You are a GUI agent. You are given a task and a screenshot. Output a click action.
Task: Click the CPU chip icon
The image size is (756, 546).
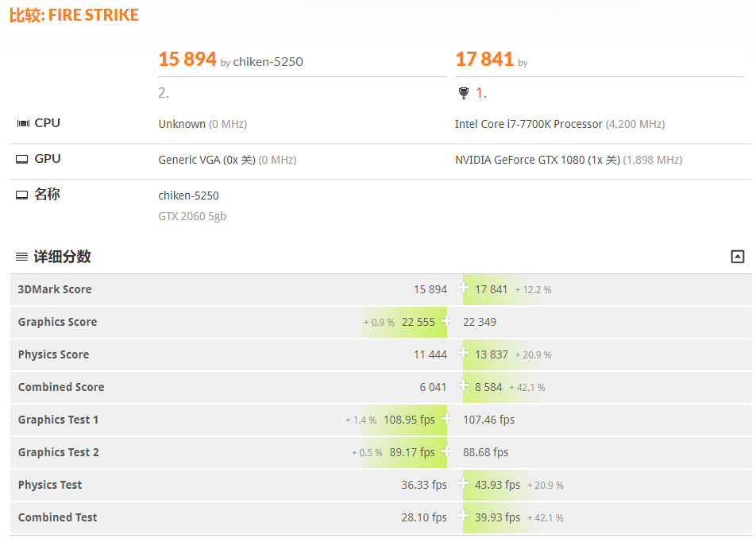click(x=23, y=123)
